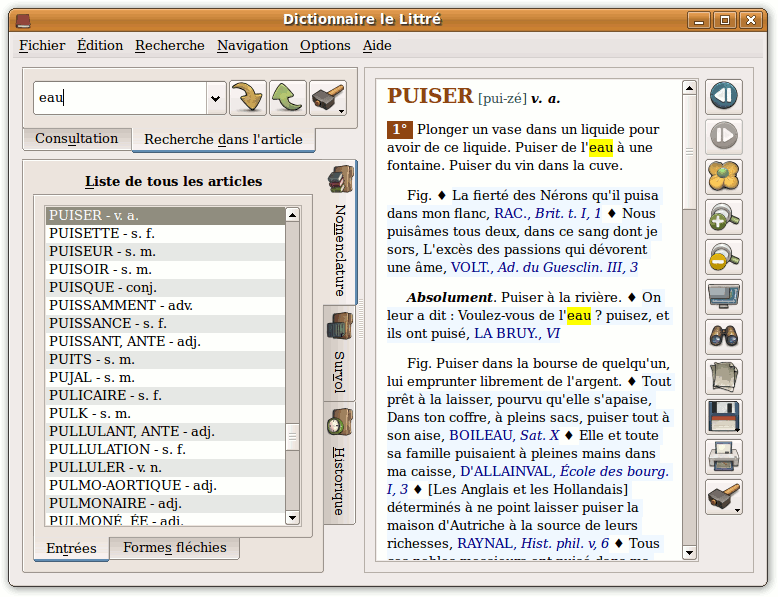Follow the LA BRUY., VI citation link
The height and width of the screenshot is (597, 778).
(x=517, y=333)
